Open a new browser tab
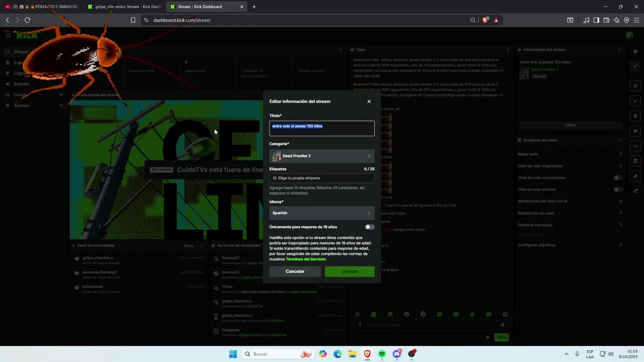Image resolution: width=644 pixels, height=362 pixels. pos(254,7)
